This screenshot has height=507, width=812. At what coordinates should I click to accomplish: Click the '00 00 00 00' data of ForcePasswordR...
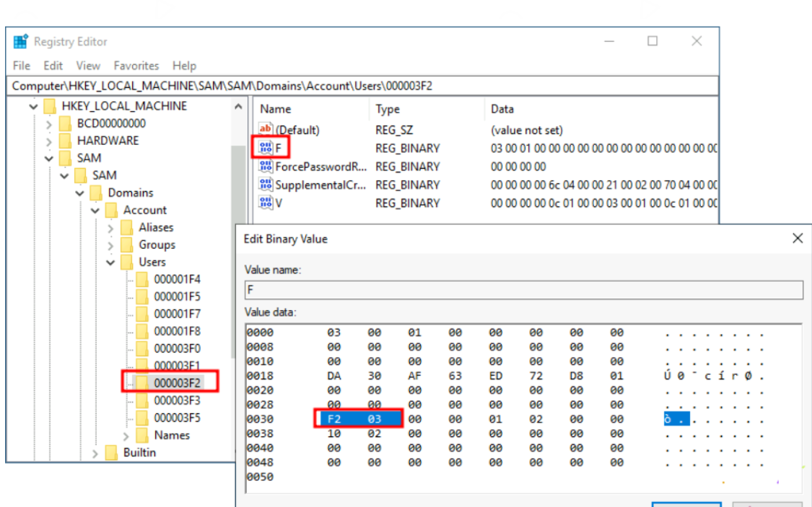pyautogui.click(x=518, y=167)
